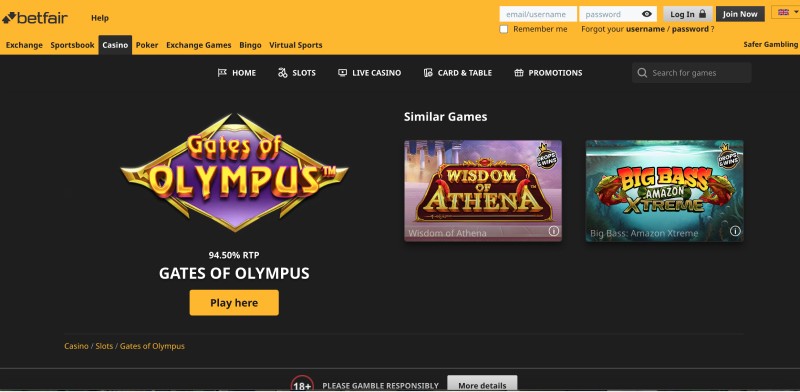Click the Log In button
800x392 pixels.
(688, 14)
